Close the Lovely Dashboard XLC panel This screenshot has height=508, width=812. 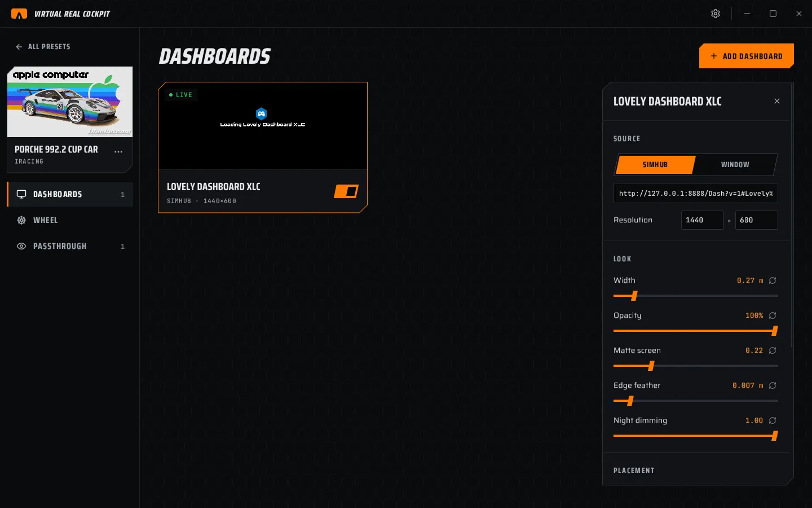[777, 101]
